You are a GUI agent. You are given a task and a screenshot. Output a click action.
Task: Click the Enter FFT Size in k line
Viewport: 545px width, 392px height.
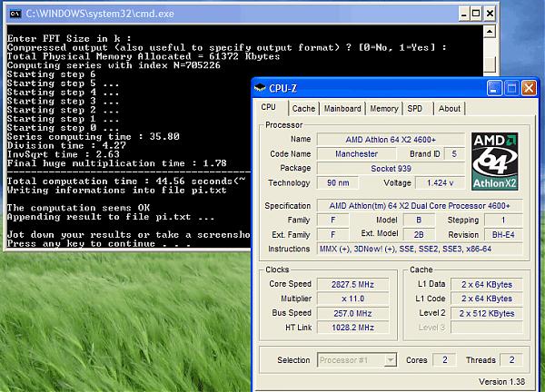click(x=69, y=38)
